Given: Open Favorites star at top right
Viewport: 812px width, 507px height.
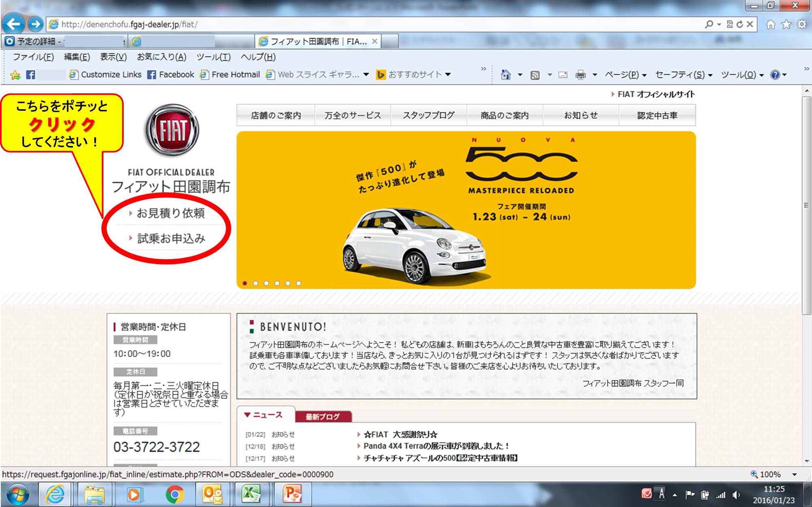Looking at the screenshot, I should tap(786, 25).
